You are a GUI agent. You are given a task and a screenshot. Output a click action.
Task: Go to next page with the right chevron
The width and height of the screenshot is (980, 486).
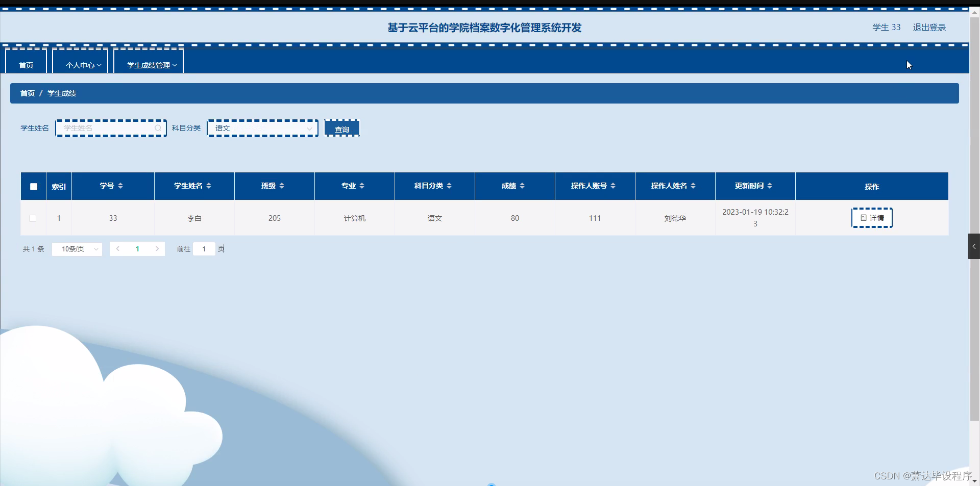pyautogui.click(x=157, y=249)
